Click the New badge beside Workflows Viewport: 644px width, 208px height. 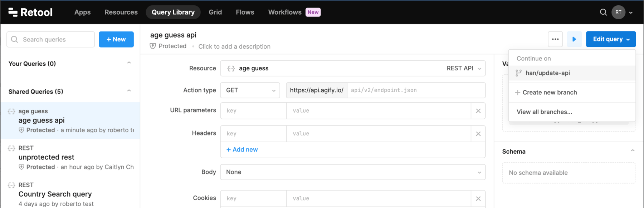(x=313, y=12)
